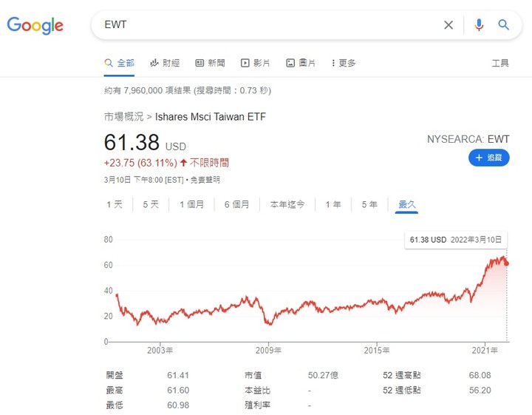Screen dimensions: 532x415
Task: Click the blue magnifier search icon
Action: 504,25
